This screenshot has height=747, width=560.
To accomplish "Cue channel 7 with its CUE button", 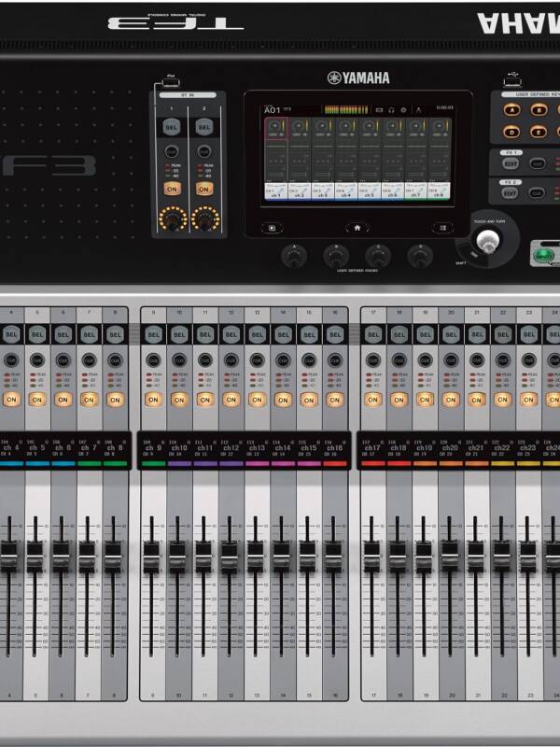I will pos(89,360).
